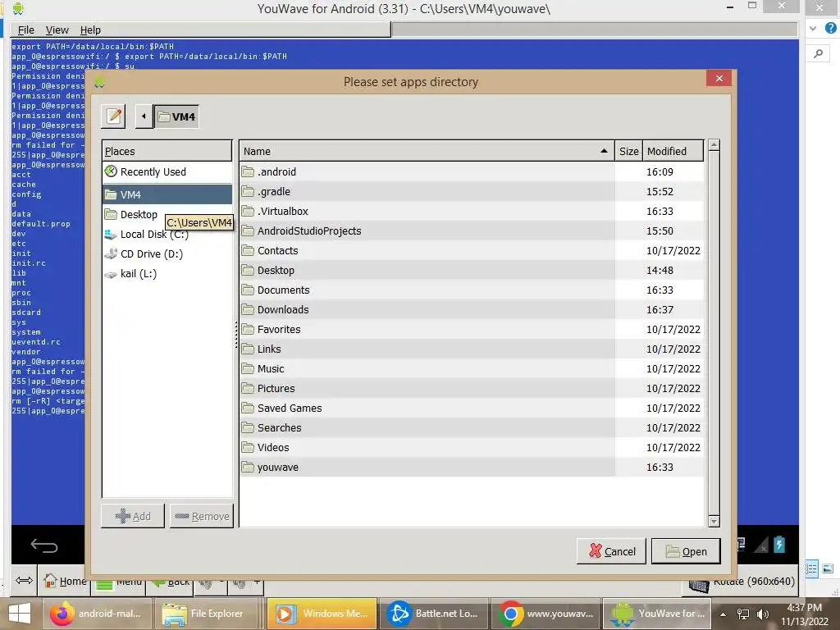Go back using the path left arrow

tap(144, 116)
